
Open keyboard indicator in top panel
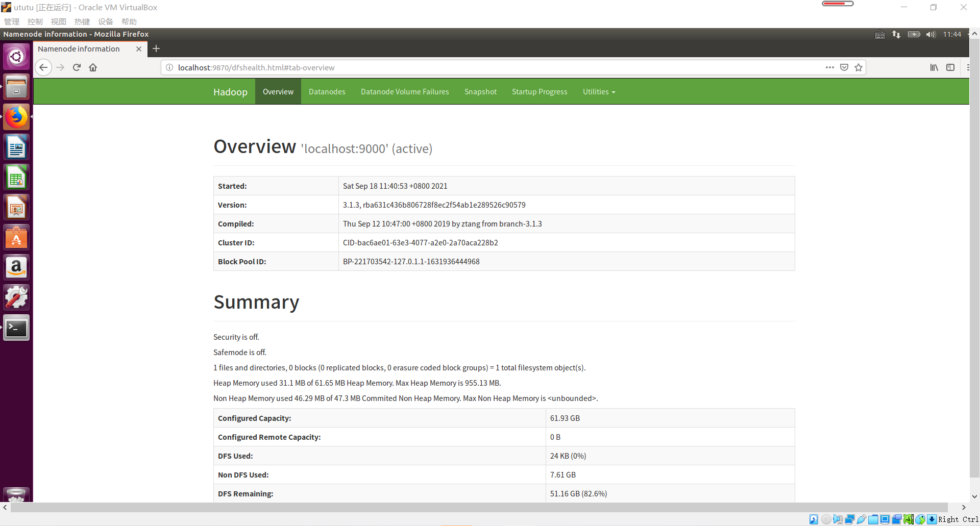tap(880, 34)
